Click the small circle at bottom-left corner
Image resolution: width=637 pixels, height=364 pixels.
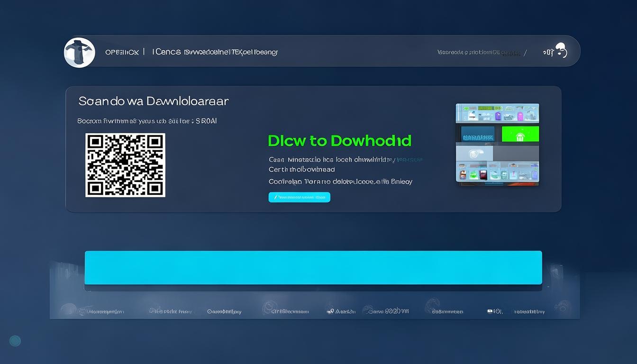[x=15, y=341]
